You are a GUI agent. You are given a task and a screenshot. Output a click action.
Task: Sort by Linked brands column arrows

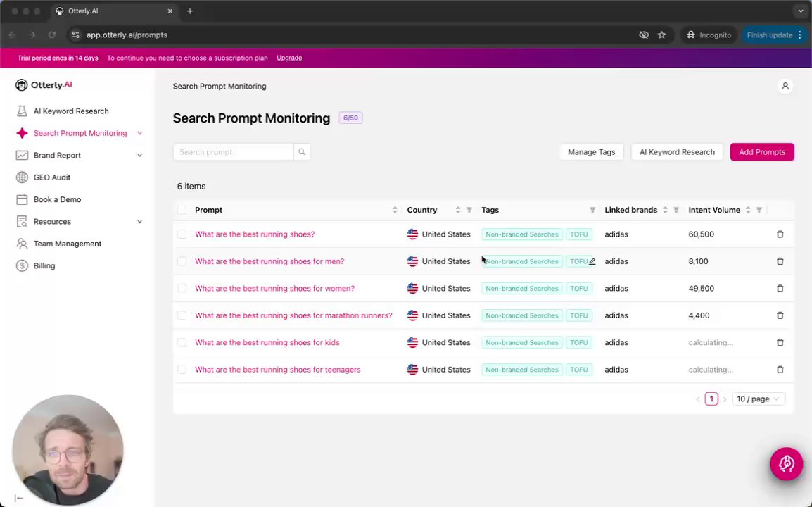[x=665, y=210]
